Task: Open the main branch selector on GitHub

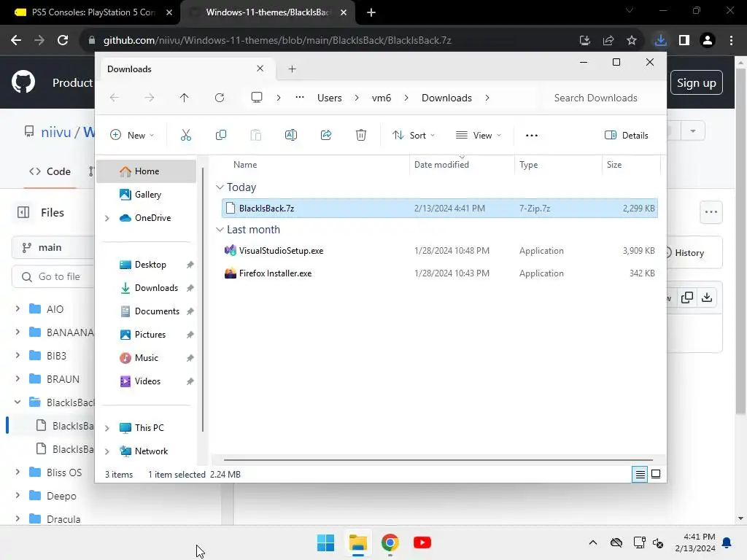Action: [x=53, y=248]
